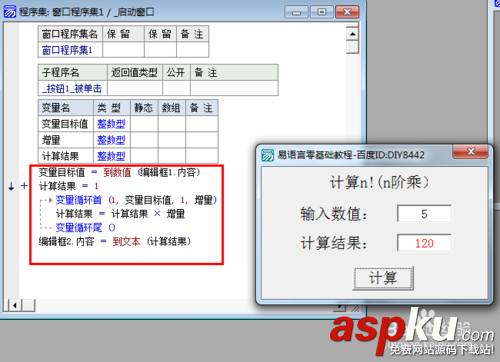The image size is (500, 362).
Task: Click the 变量循环尾 statement line
Action: point(85,228)
